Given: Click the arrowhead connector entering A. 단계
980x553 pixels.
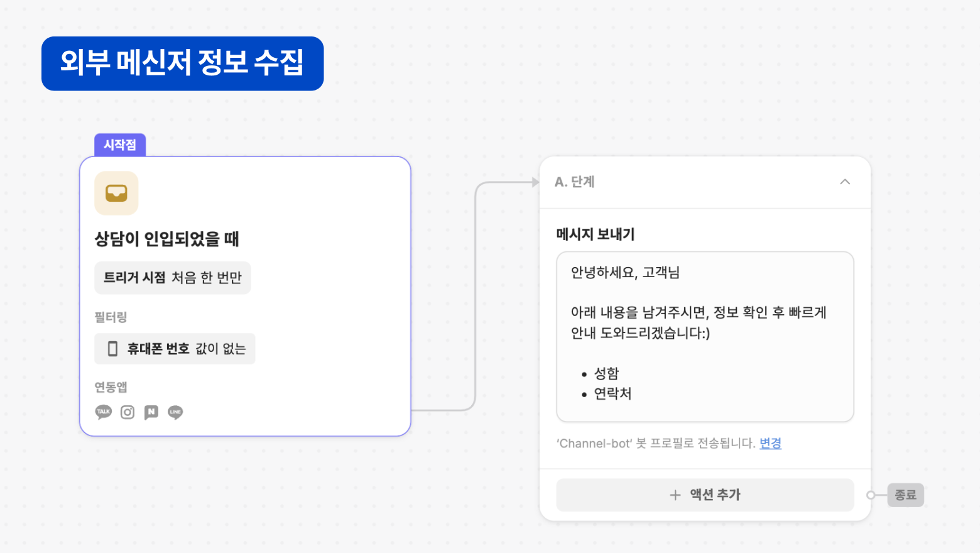Looking at the screenshot, I should (x=535, y=182).
